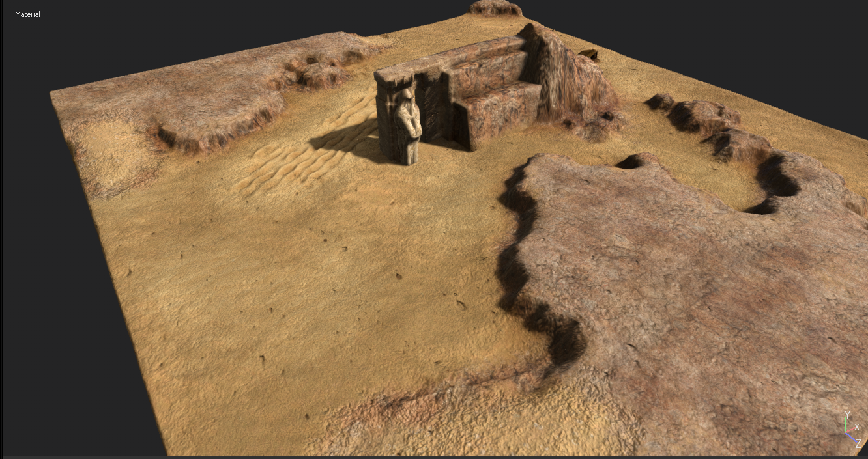Click the small rock at far top edge

[496, 8]
